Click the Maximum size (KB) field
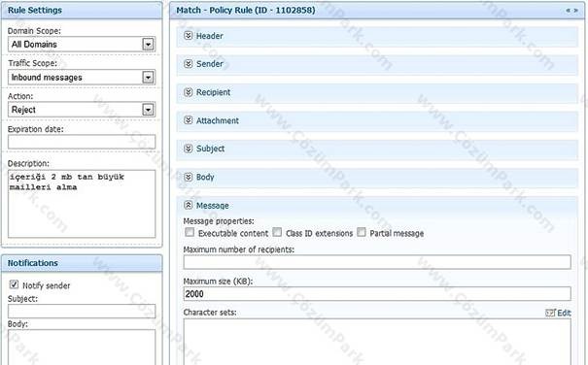588x365 pixels. [x=377, y=294]
